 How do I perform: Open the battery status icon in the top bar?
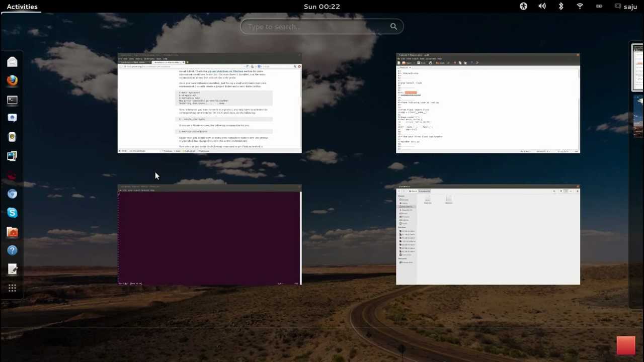(x=599, y=7)
